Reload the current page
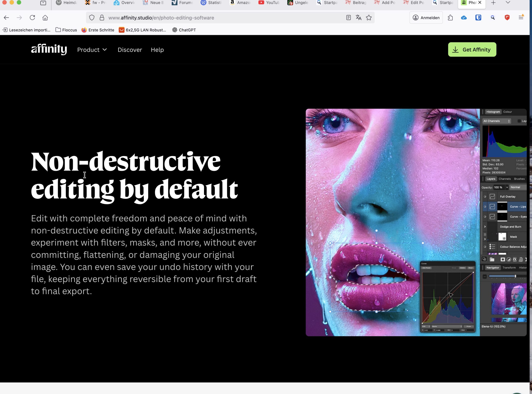Viewport: 532px width, 394px height. 32,18
